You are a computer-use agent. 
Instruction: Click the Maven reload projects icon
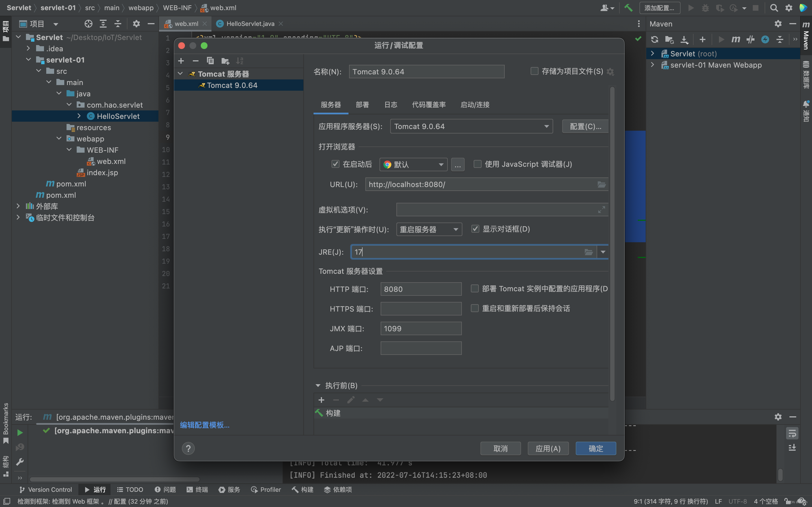[654, 39]
